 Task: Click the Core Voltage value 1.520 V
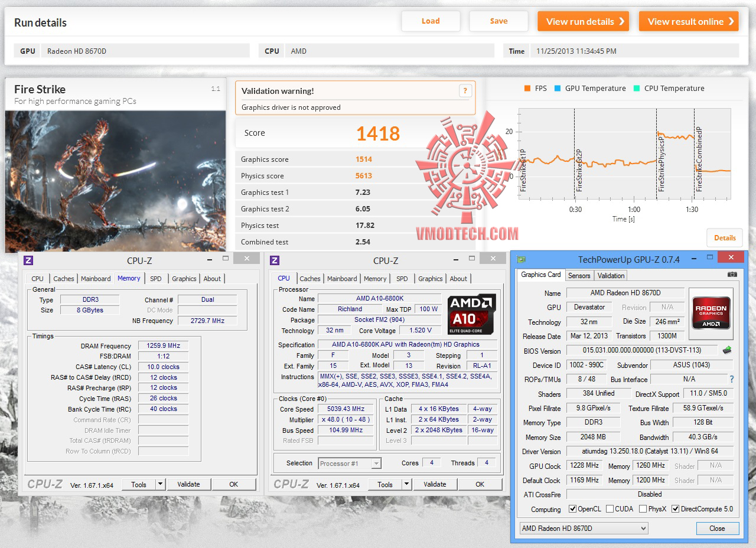(x=421, y=330)
